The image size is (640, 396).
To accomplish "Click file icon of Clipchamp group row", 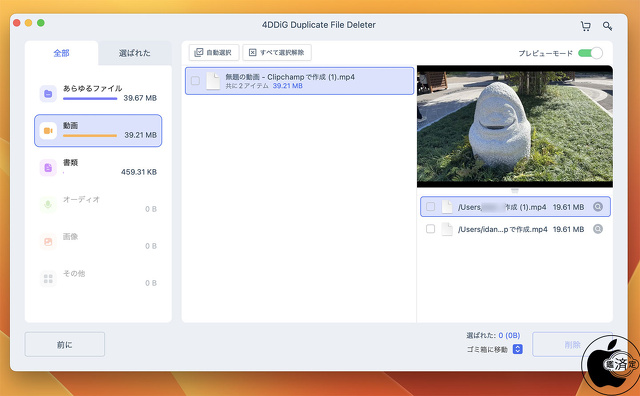I will pos(213,81).
